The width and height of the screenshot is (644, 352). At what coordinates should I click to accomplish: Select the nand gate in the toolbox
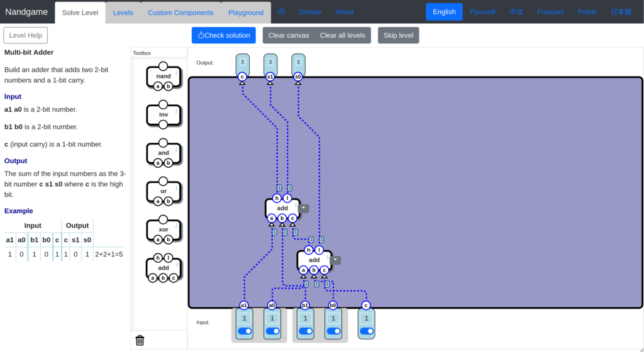163,76
